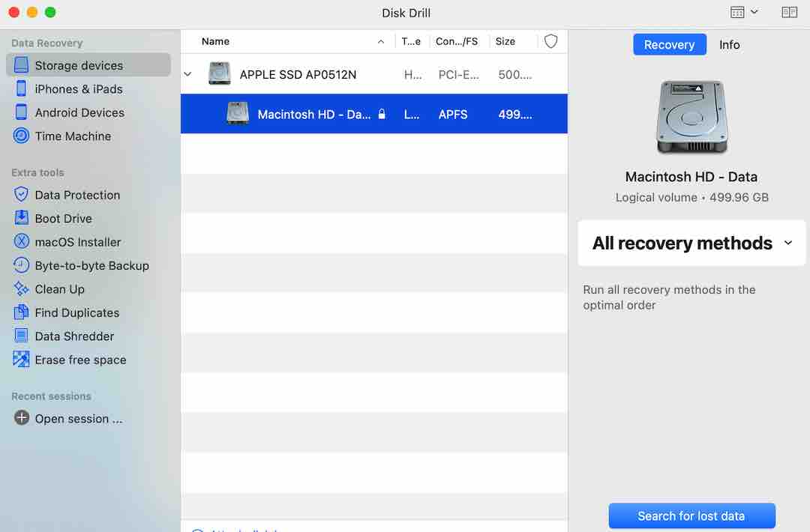
Task: Select the Find Duplicates tool
Action: (x=76, y=312)
